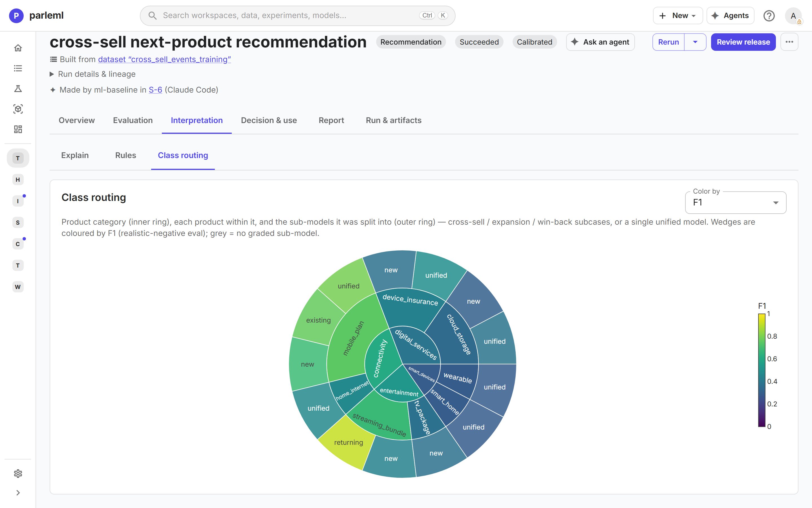The height and width of the screenshot is (508, 812).
Task: Open the help question mark icon
Action: tap(769, 16)
